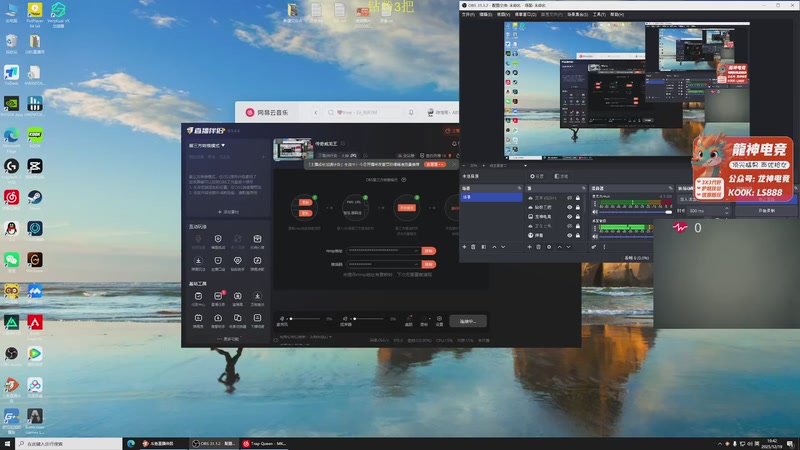Toggle visibility of 文本 (GDI+) source in OBS

coord(569,198)
